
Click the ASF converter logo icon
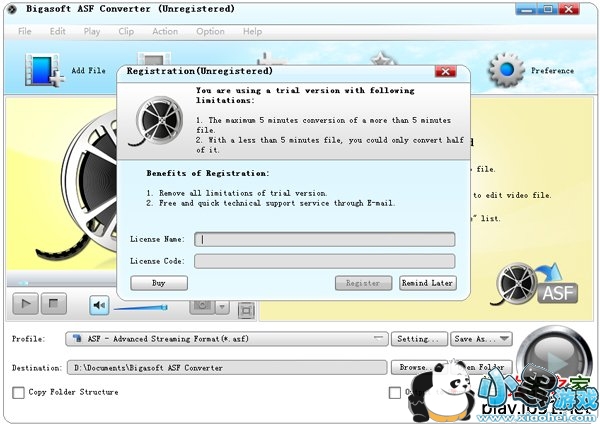[536, 284]
